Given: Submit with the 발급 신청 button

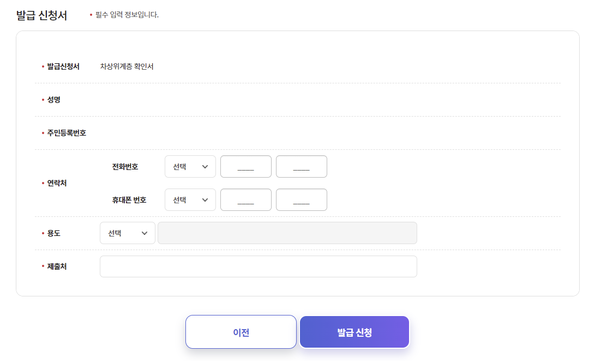Looking at the screenshot, I should (354, 332).
